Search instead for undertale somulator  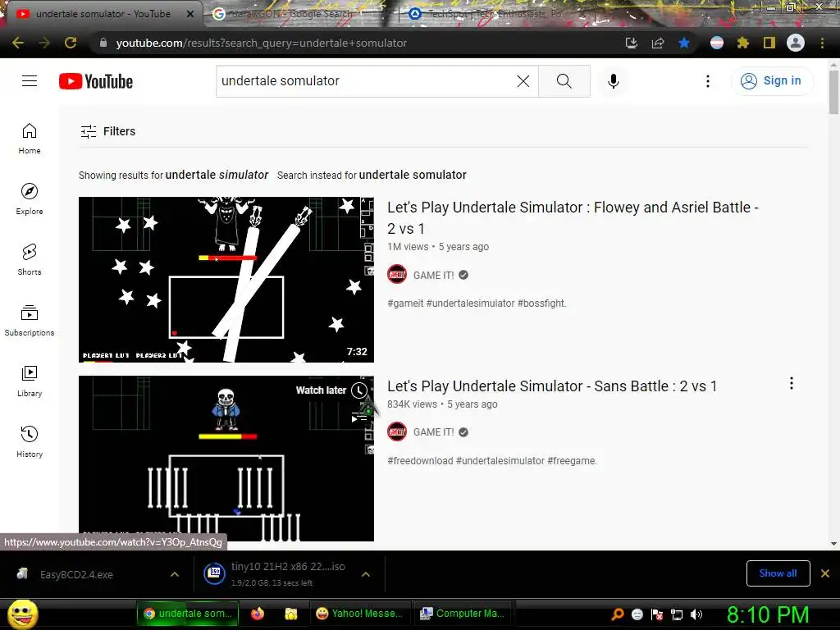pos(413,175)
